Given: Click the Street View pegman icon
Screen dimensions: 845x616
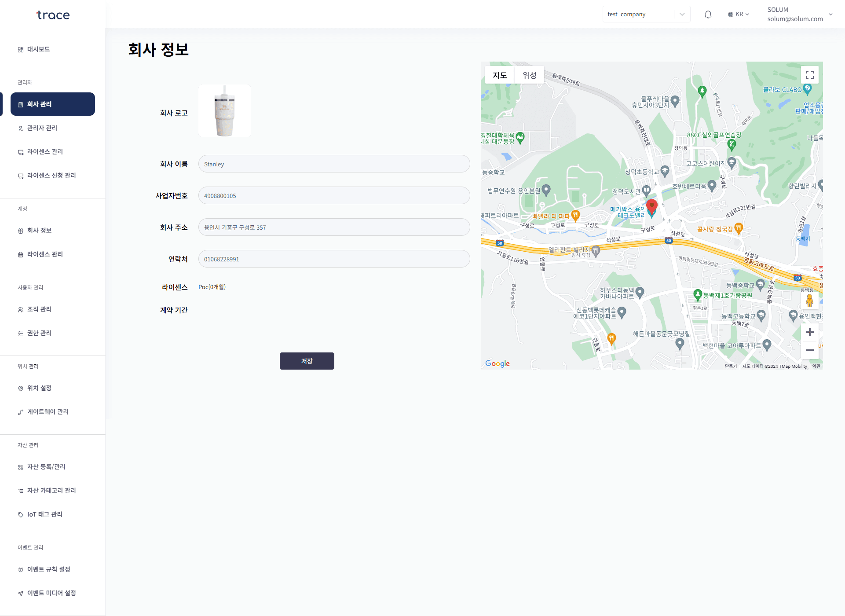Looking at the screenshot, I should click(x=809, y=301).
